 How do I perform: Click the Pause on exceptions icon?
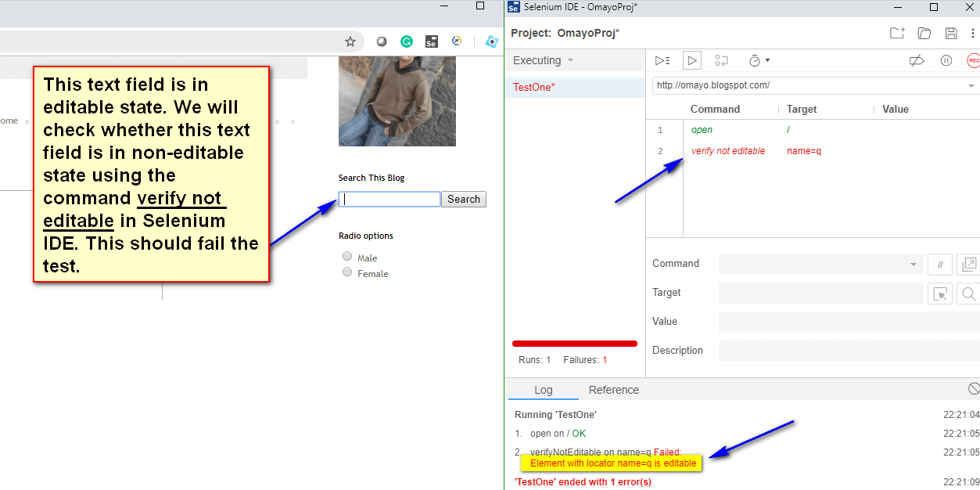click(946, 60)
